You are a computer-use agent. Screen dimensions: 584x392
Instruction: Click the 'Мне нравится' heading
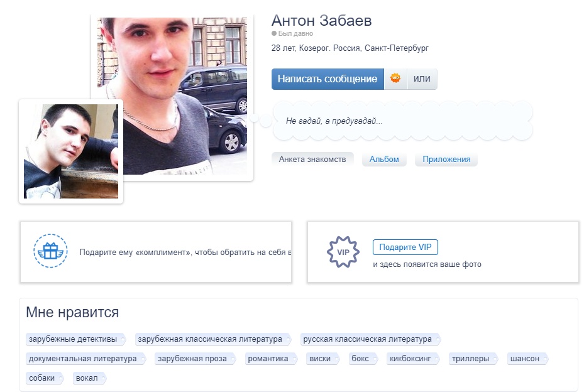click(72, 312)
